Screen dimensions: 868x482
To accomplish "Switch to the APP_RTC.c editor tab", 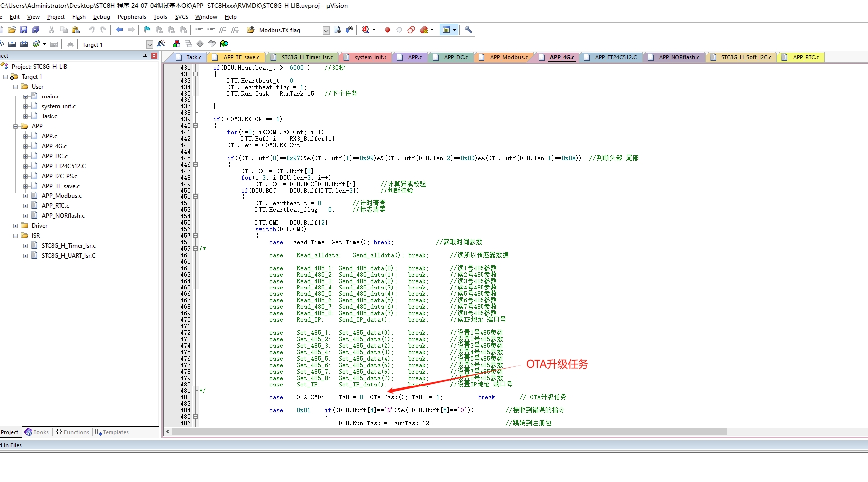I will pos(801,57).
